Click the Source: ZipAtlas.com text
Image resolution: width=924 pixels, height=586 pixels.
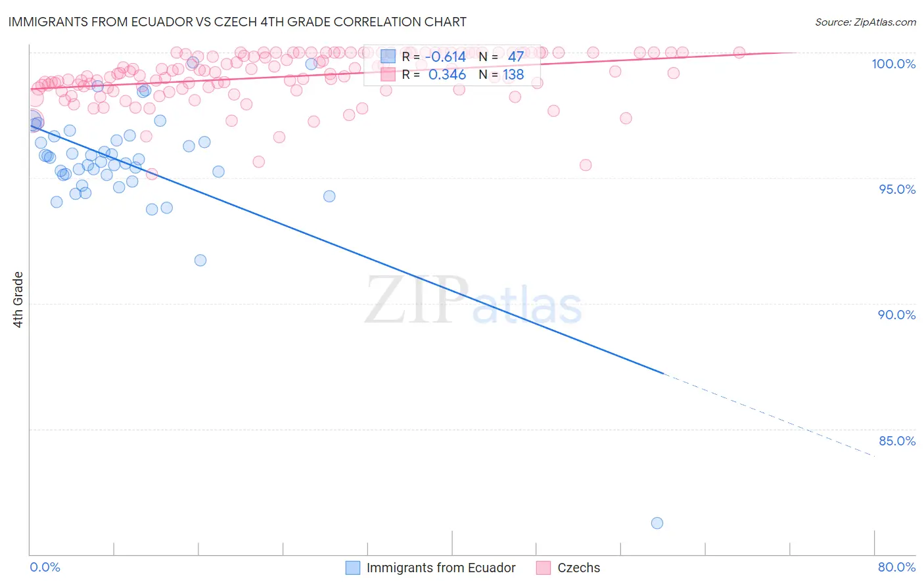click(x=866, y=22)
